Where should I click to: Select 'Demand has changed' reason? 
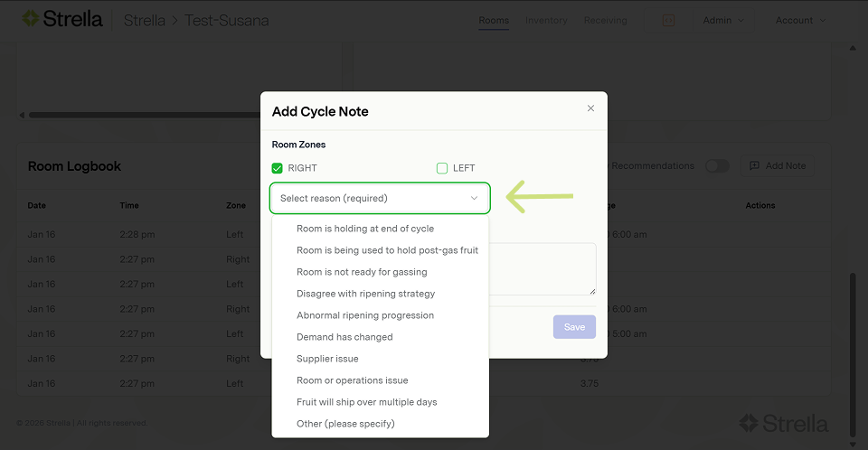[344, 337]
